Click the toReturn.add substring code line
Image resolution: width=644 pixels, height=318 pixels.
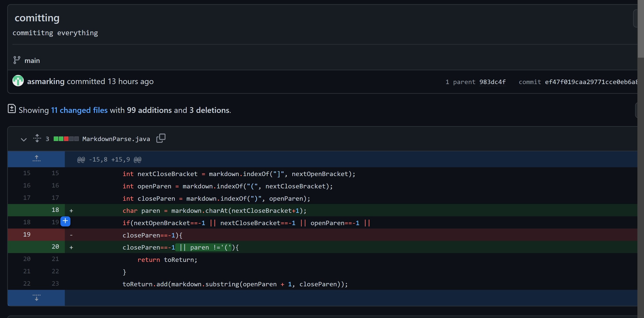click(235, 284)
